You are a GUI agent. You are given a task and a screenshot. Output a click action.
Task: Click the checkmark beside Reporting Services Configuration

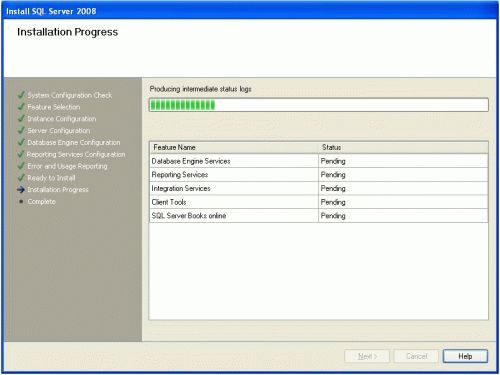[21, 154]
